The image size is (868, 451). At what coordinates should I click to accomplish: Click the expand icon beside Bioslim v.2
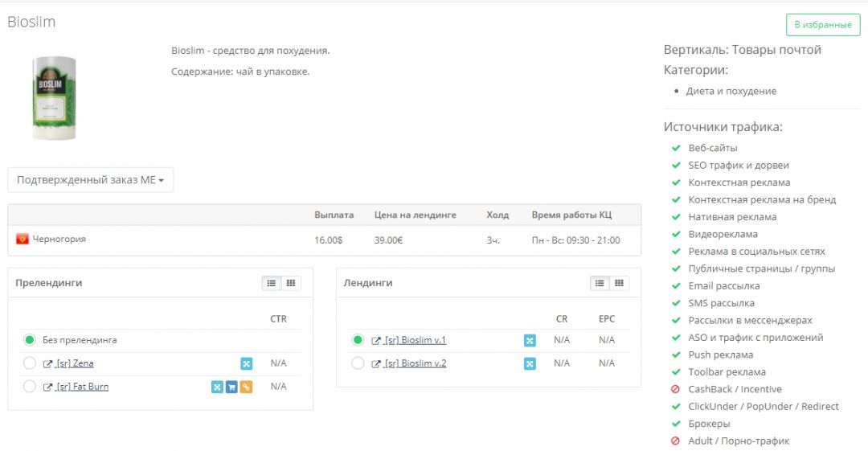click(530, 363)
